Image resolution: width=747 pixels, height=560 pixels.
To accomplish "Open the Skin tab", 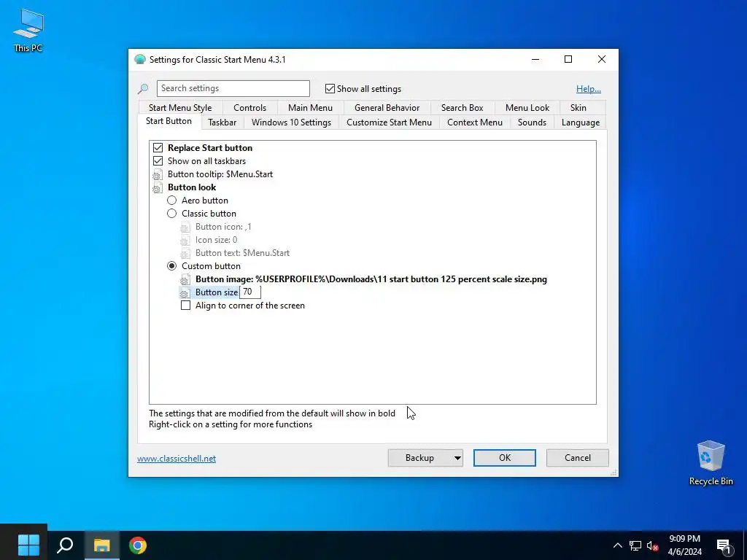I will (x=578, y=108).
